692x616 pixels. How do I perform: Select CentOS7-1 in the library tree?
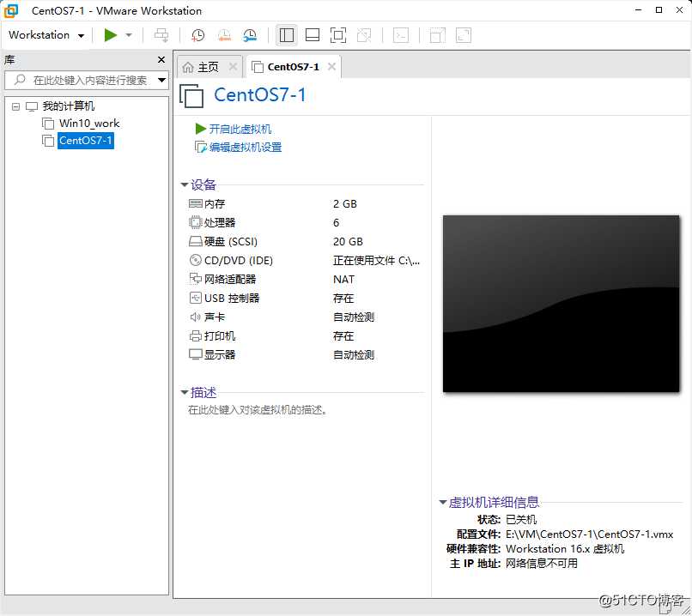tap(86, 141)
